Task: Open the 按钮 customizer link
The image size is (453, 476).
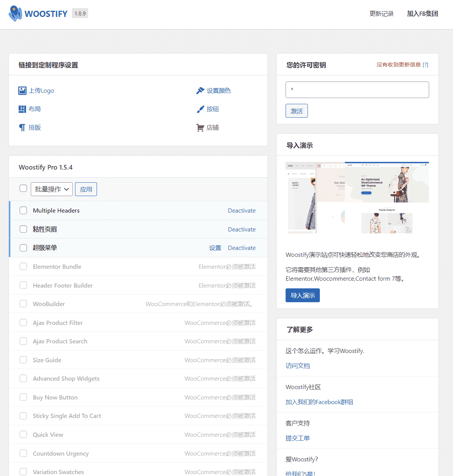Action: click(212, 109)
